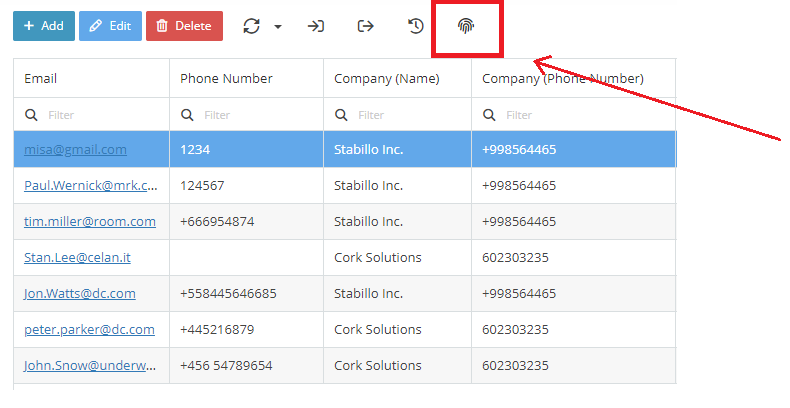Open the Stan.Lee@celan.it link
This screenshot has height=408, width=790.
(77, 257)
